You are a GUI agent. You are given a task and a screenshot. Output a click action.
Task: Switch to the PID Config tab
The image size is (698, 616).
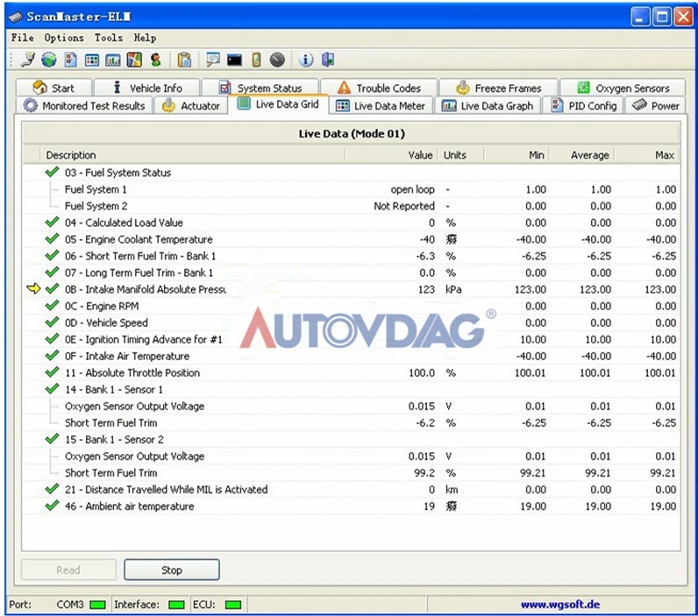[583, 106]
